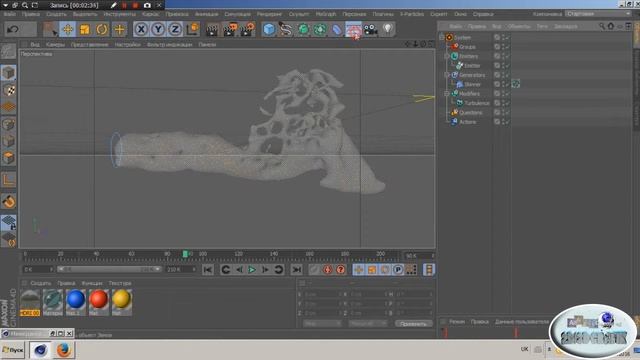Screen dimensions: 640x360
Task: Render the active view clapperboard icon
Action: tap(212, 29)
